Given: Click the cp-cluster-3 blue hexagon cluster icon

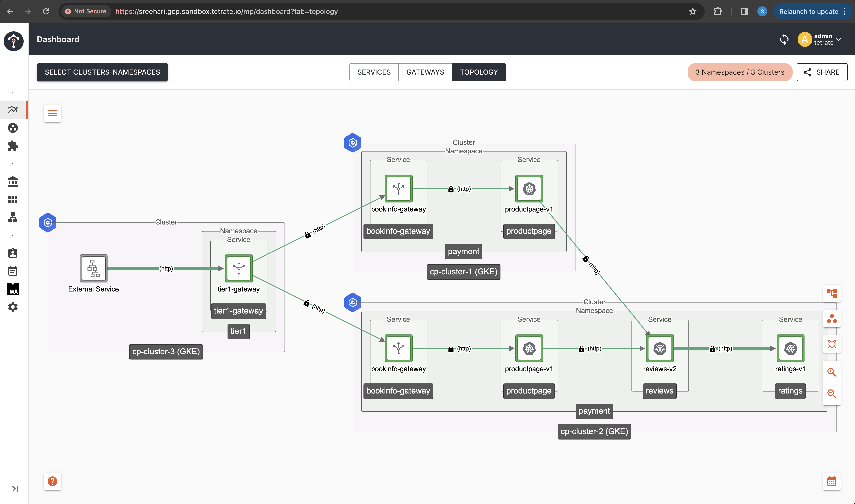Looking at the screenshot, I should pyautogui.click(x=48, y=222).
